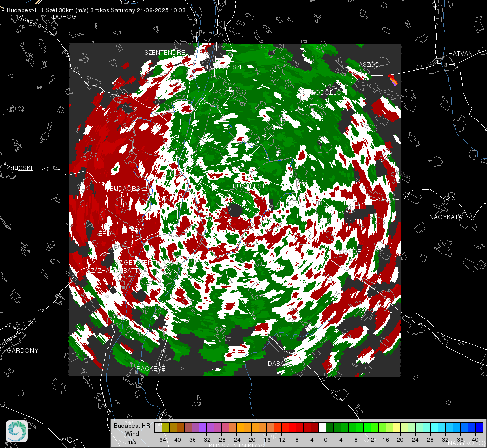Select the 28 legend value label
The width and height of the screenshot is (487, 448).
tap(430, 440)
